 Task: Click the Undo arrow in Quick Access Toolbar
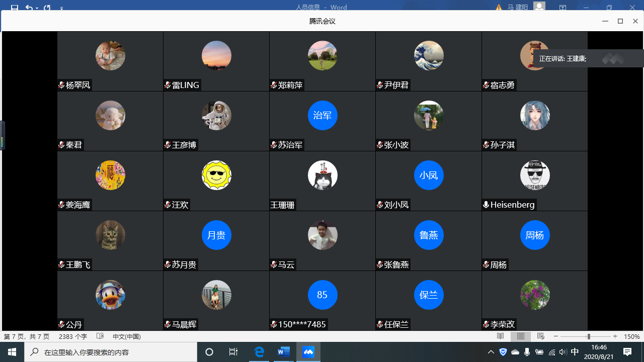29,8
